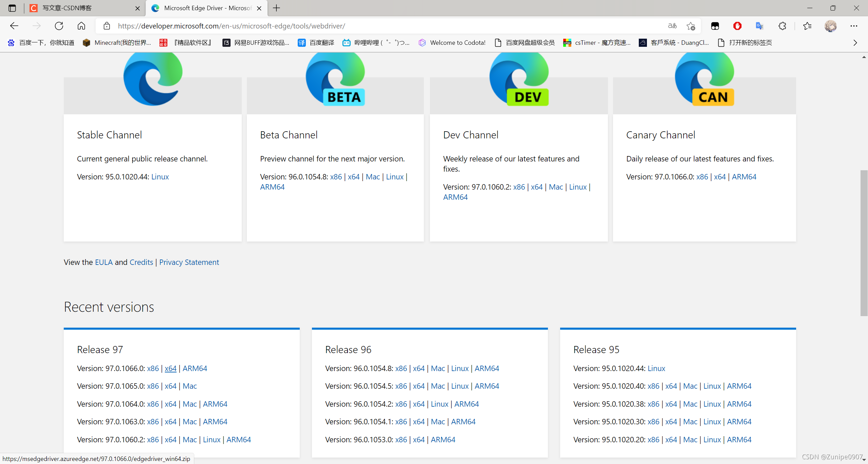Click the Home icon in toolbar
Viewport: 868px width, 464px height.
tap(81, 26)
